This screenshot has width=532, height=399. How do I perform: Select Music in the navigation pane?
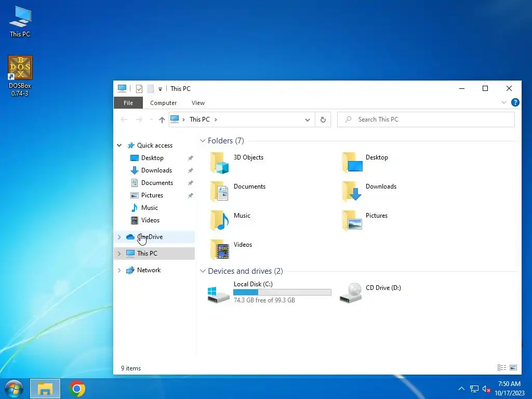[x=149, y=208]
